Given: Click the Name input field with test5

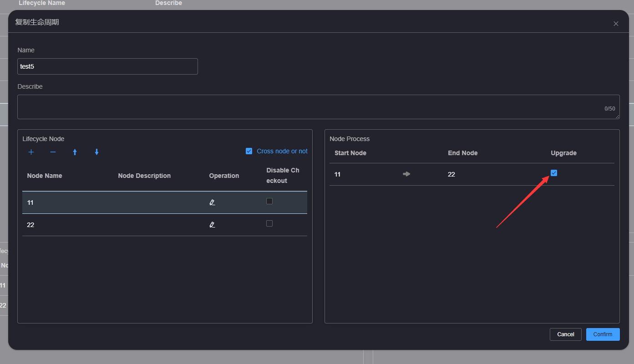Looking at the screenshot, I should point(107,66).
